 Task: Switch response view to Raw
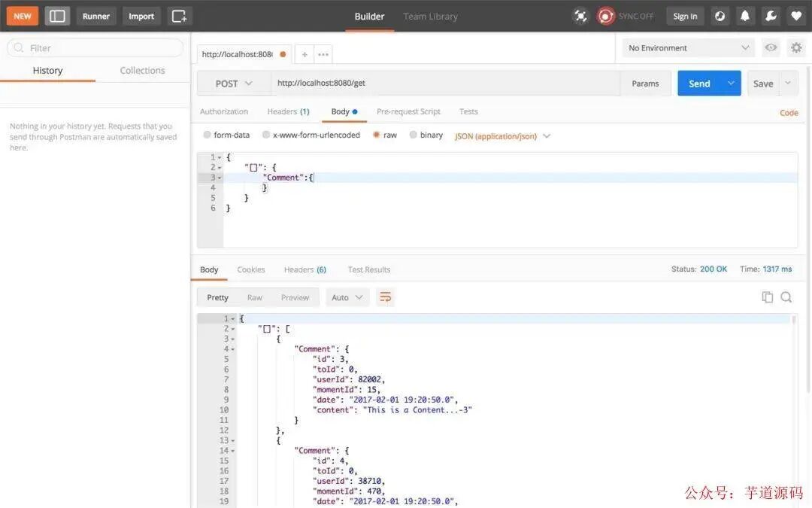tap(254, 297)
